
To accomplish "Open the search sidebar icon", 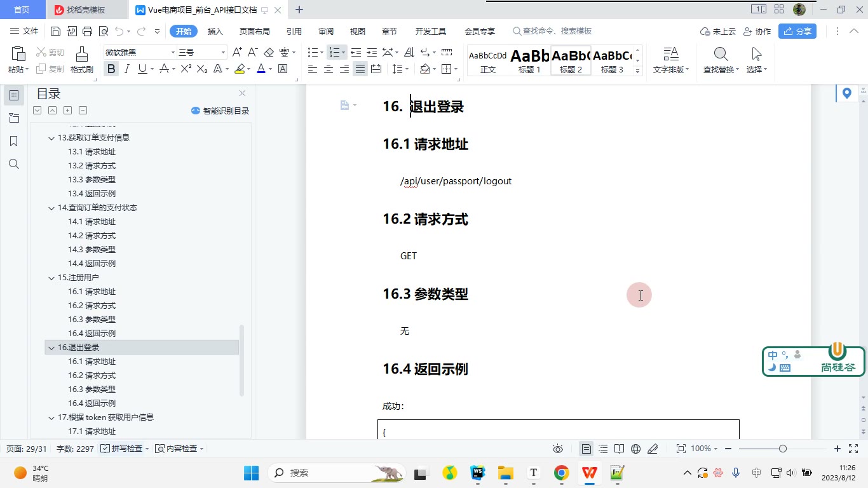I will [14, 164].
